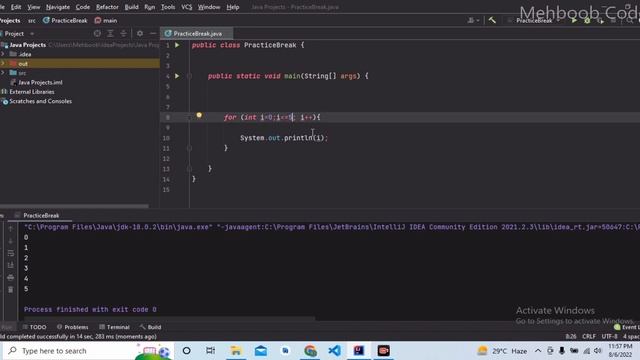Expand the out folder
Image resolution: width=640 pixels, height=360 pixels.
point(3,64)
